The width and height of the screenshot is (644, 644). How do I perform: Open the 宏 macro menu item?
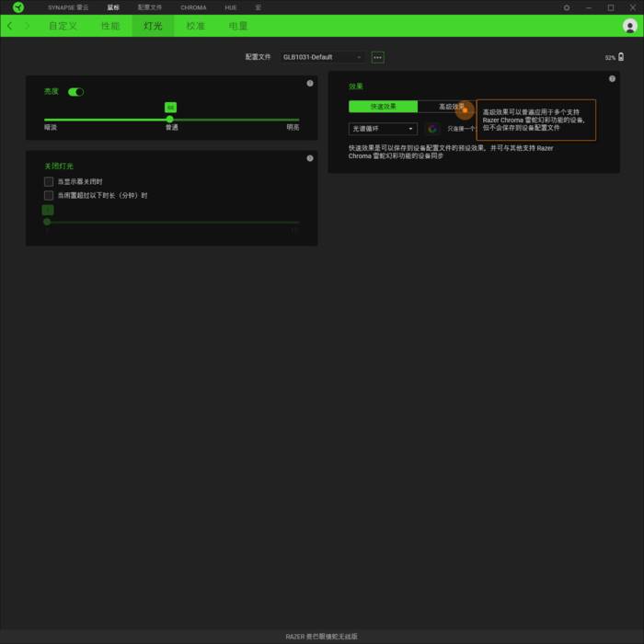258,7
